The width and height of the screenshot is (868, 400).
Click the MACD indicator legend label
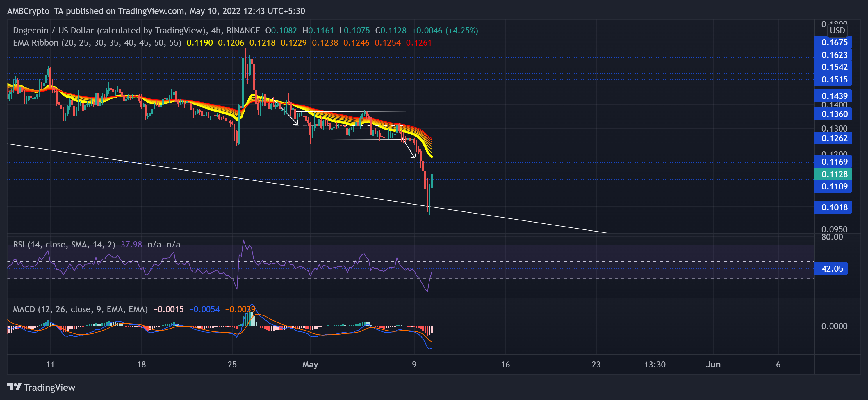[x=80, y=309]
